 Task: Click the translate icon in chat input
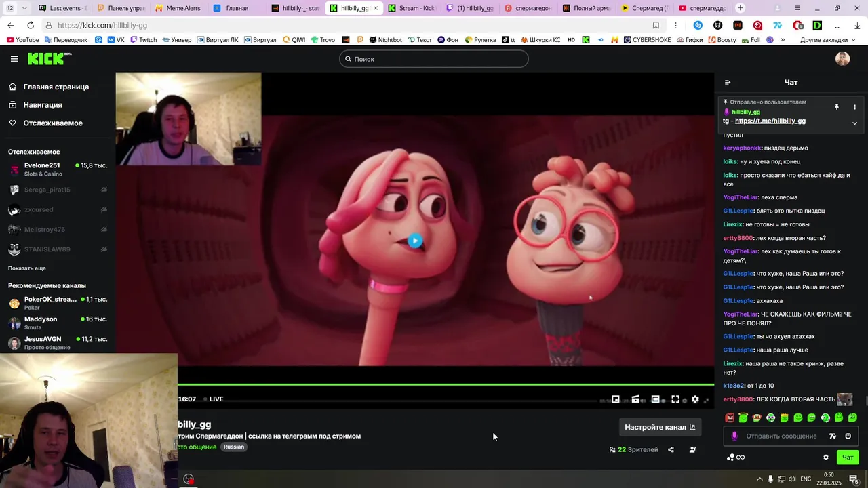pyautogui.click(x=833, y=436)
